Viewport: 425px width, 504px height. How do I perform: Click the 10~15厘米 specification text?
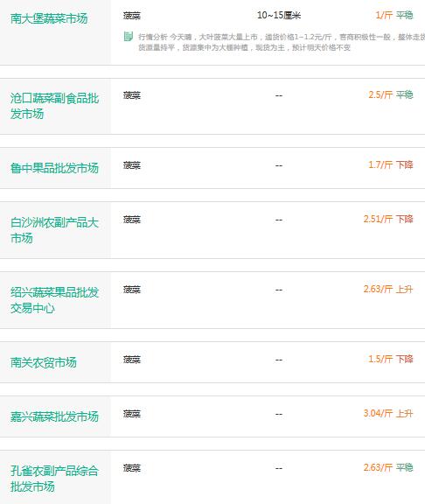point(279,15)
